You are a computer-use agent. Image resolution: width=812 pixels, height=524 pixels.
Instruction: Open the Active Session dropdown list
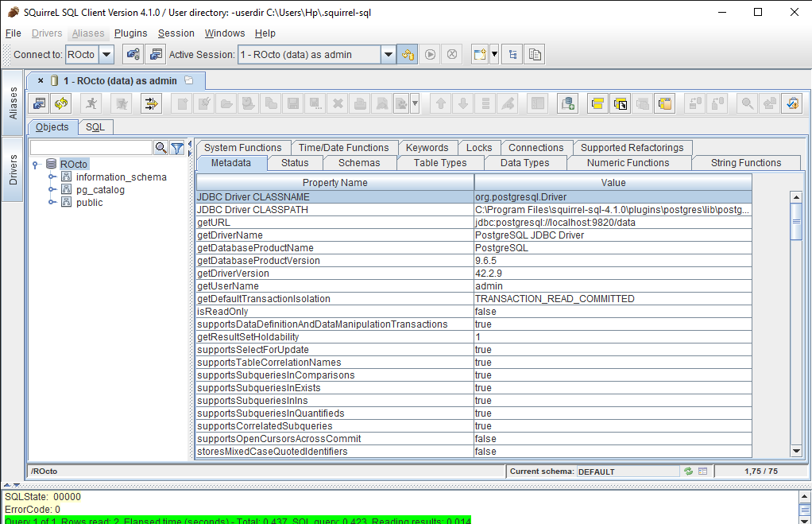(388, 55)
